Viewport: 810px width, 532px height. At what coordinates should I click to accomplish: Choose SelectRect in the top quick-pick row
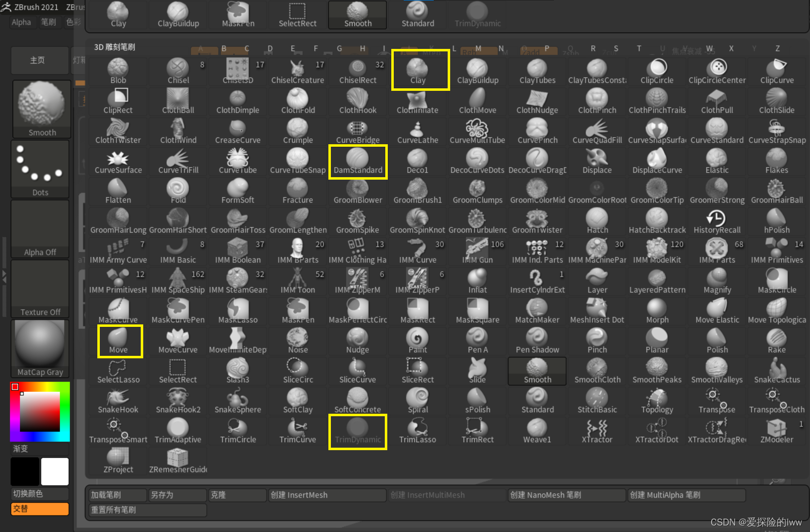[x=298, y=14]
